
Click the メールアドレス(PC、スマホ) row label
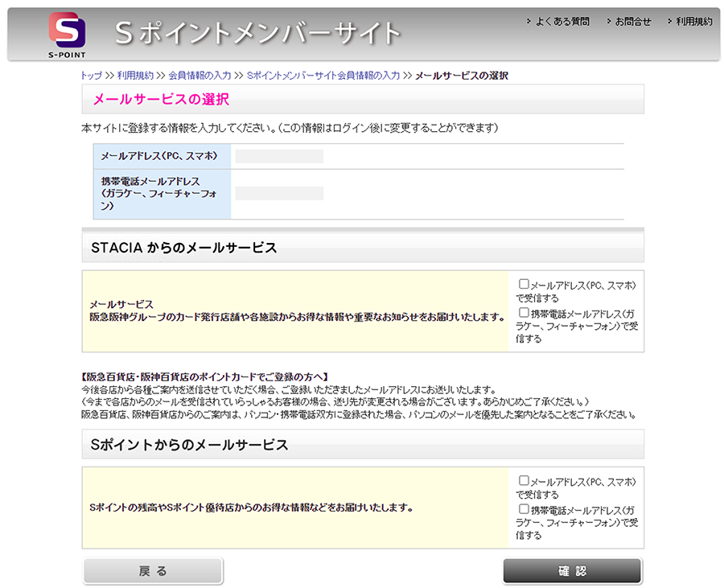[158, 156]
